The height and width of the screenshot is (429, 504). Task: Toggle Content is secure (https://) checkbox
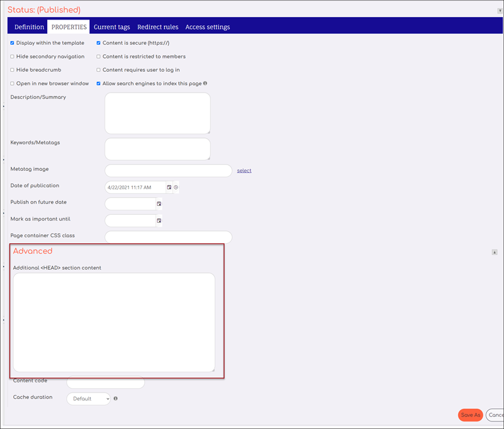pyautogui.click(x=98, y=43)
